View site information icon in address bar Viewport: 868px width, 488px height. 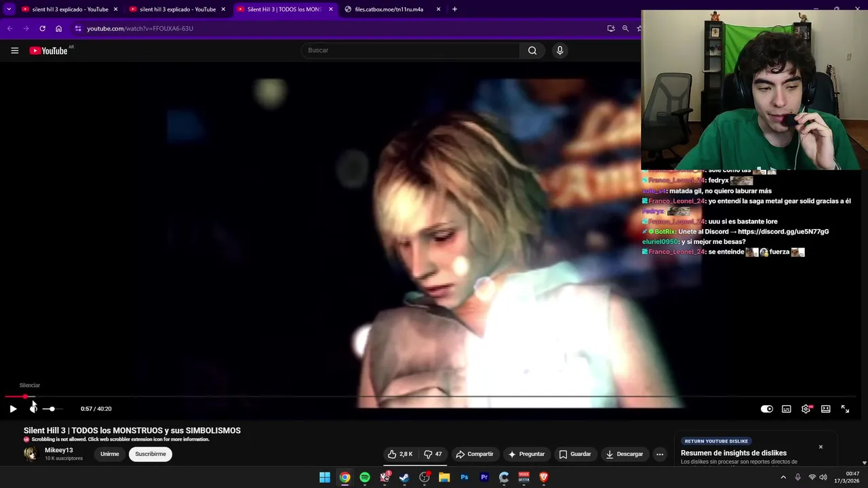coord(78,28)
